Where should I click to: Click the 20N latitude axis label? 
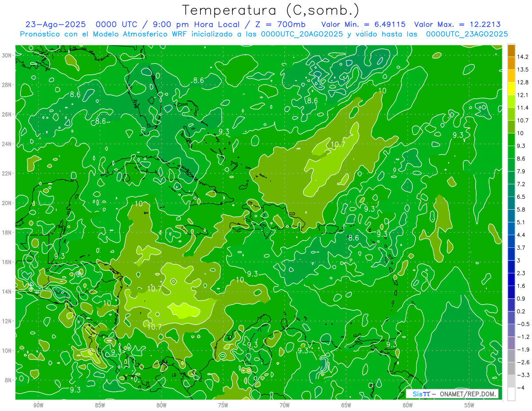6,203
